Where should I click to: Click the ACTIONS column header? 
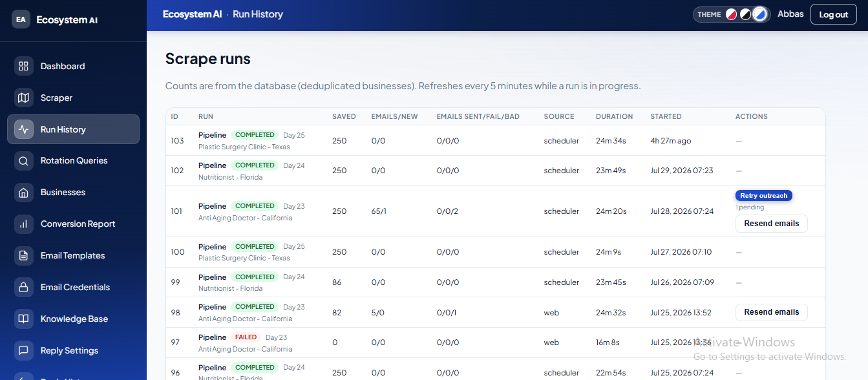pos(752,116)
